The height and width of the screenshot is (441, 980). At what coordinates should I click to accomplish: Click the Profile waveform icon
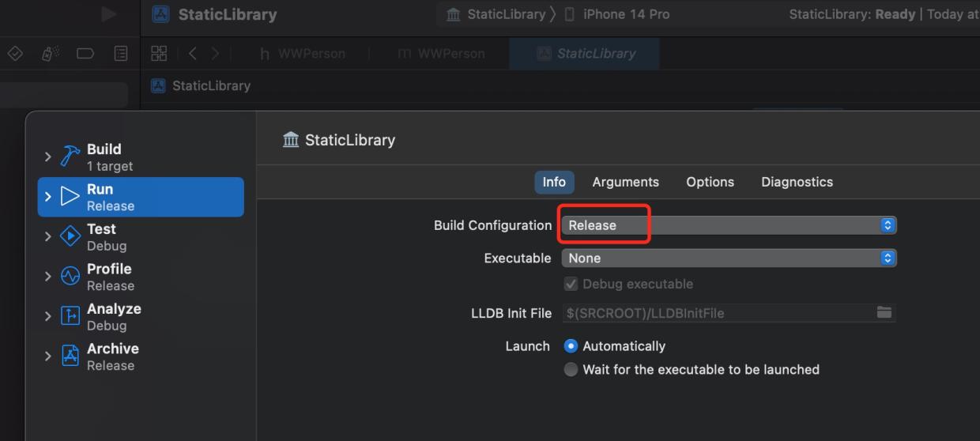click(x=71, y=276)
